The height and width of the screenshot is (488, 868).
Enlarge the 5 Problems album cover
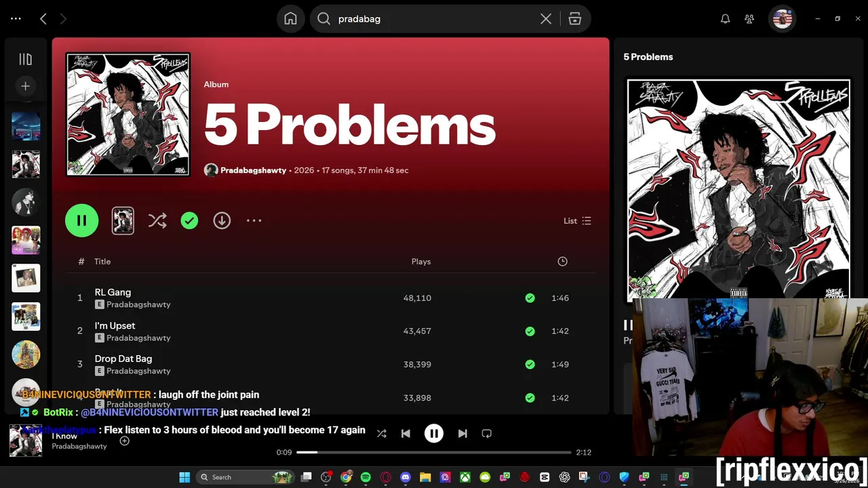[x=128, y=115]
